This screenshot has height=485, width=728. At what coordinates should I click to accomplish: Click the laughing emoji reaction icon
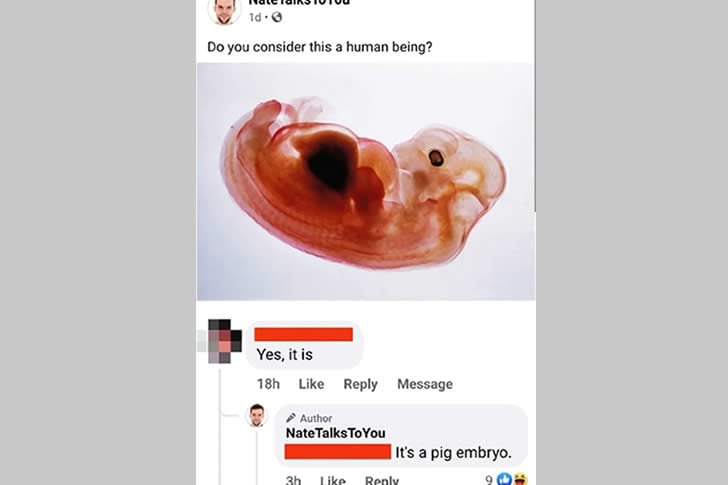pos(521,479)
